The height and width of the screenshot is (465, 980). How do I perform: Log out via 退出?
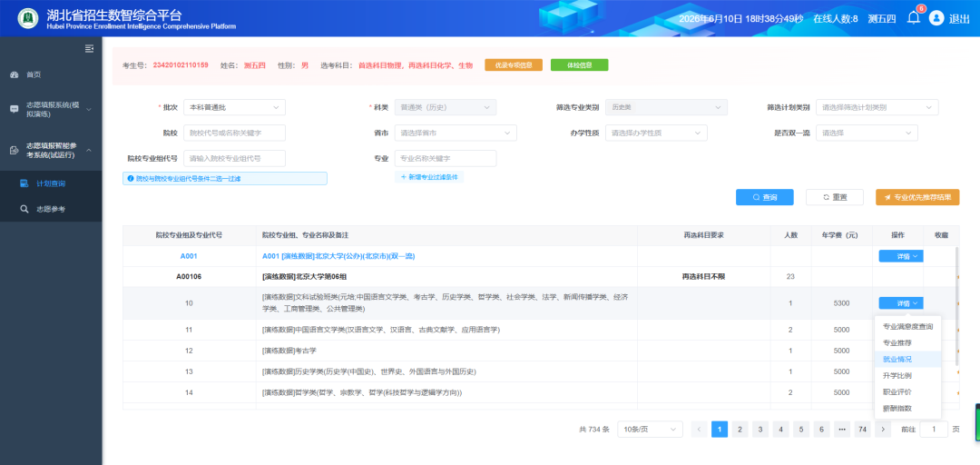click(959, 18)
